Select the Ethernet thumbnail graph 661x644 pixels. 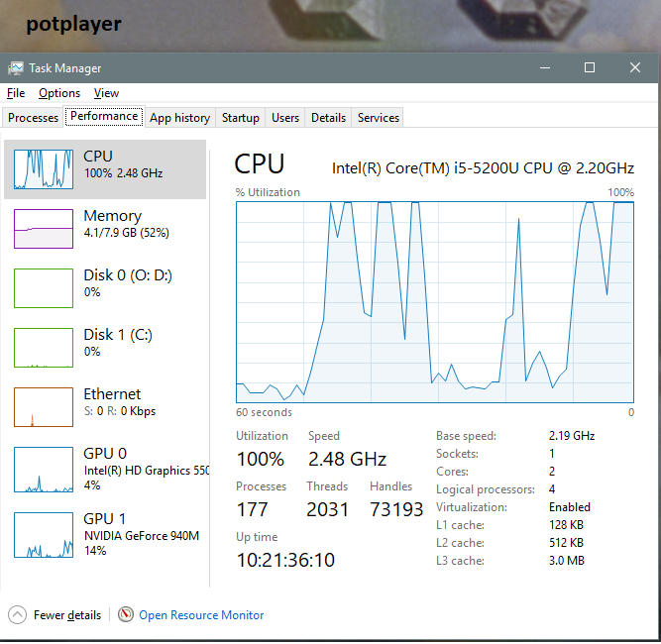[44, 407]
